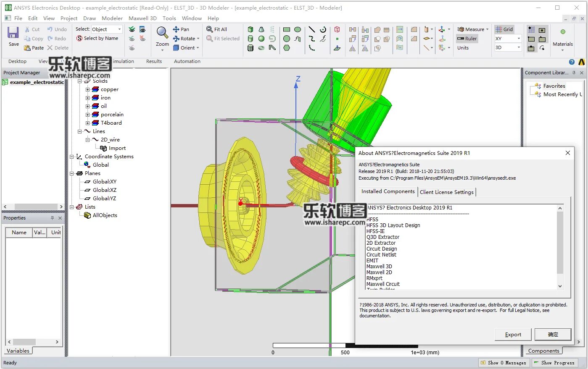Toggle the Ruler display
This screenshot has height=369, width=588.
coord(467,39)
